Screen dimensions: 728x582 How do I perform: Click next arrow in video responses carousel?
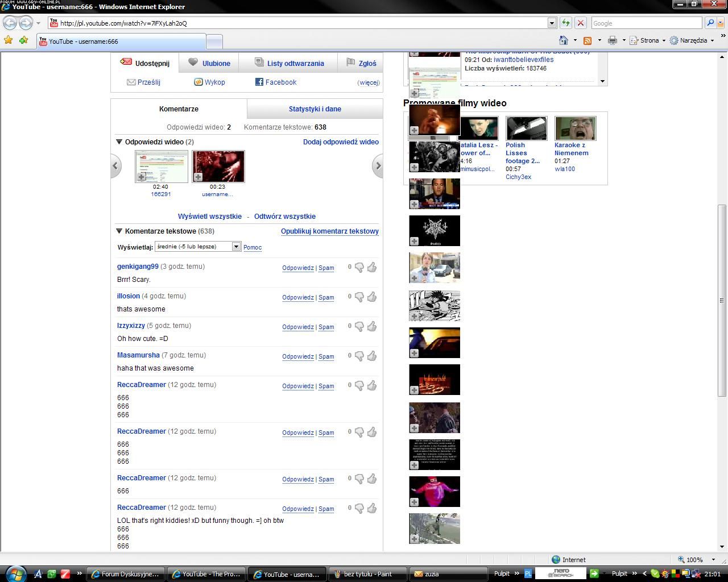click(x=377, y=165)
